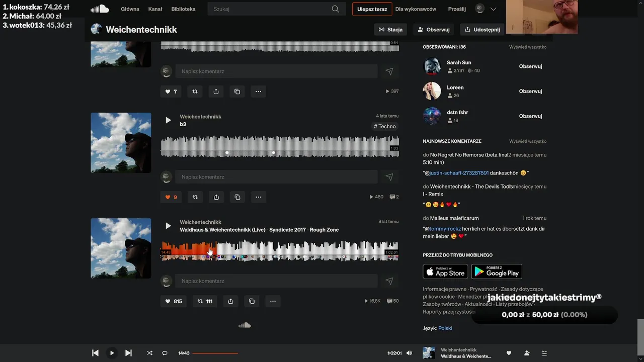Click the search magnifier icon

[x=336, y=9]
